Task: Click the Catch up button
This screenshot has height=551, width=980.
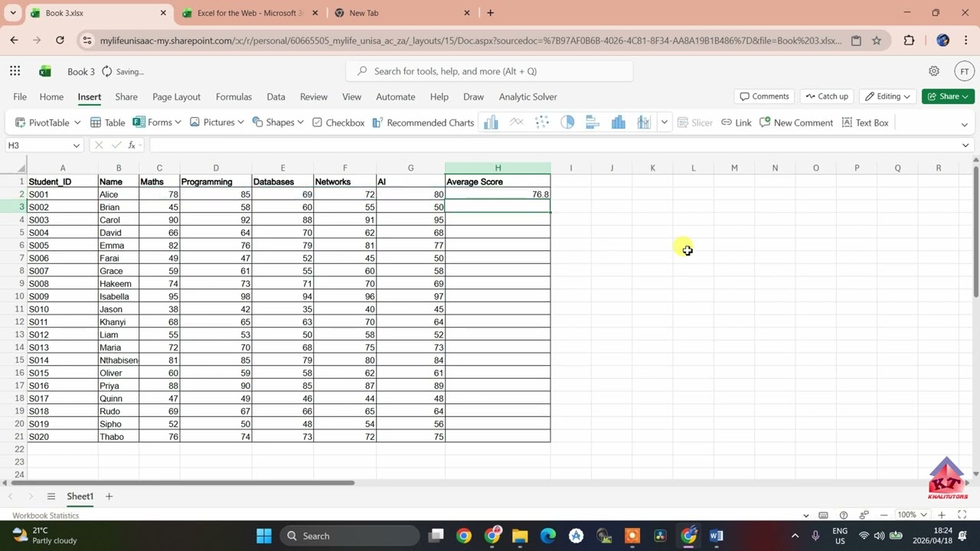Action: tap(827, 96)
